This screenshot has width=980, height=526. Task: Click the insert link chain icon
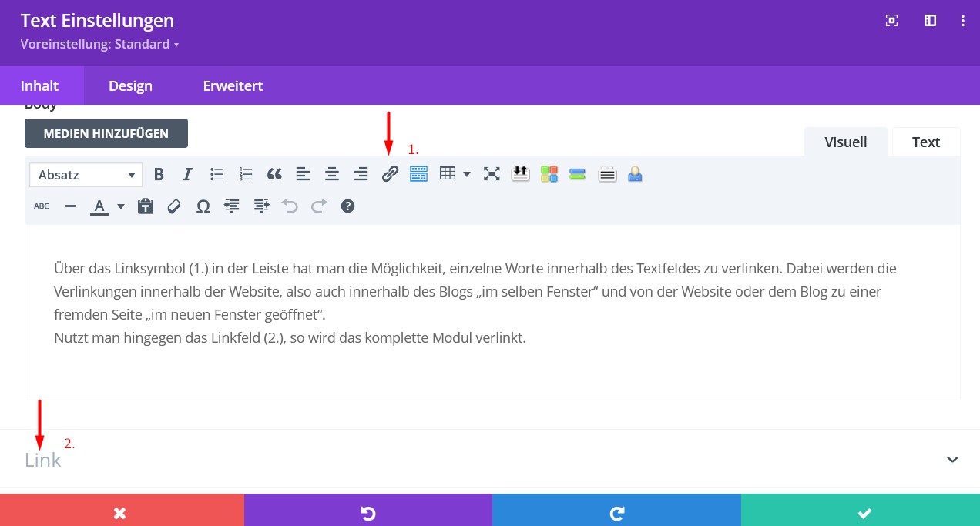[x=390, y=174]
